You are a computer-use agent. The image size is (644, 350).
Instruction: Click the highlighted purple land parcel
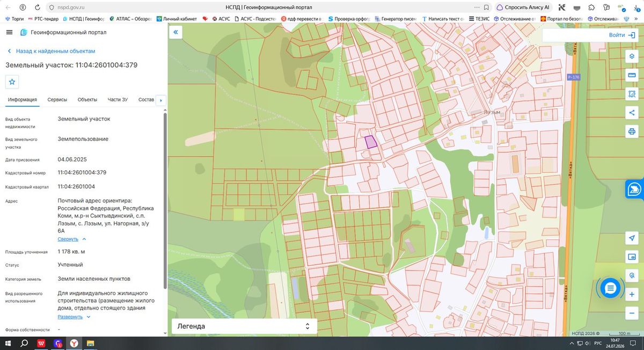(371, 142)
